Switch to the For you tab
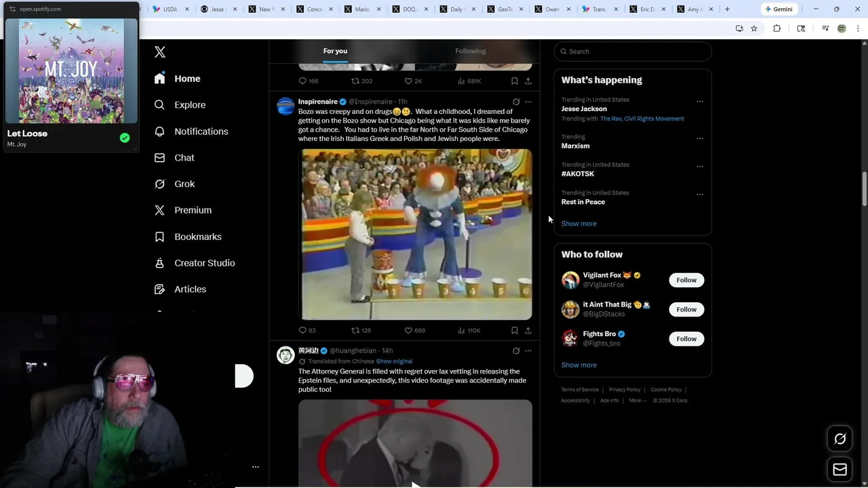Screen dimensions: 868x488 [335, 51]
